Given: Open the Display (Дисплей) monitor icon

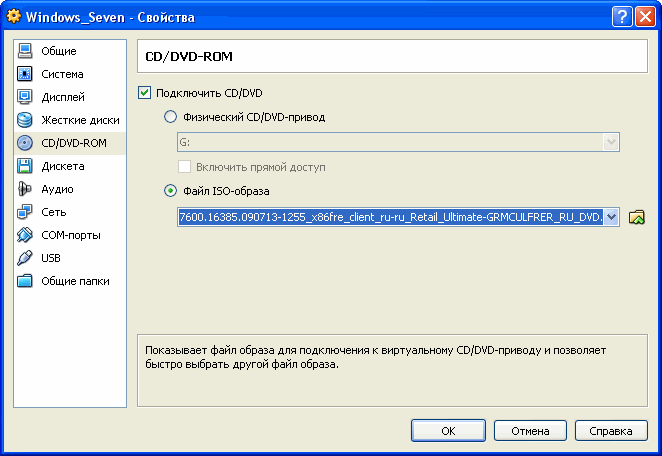Looking at the screenshot, I should [x=25, y=97].
